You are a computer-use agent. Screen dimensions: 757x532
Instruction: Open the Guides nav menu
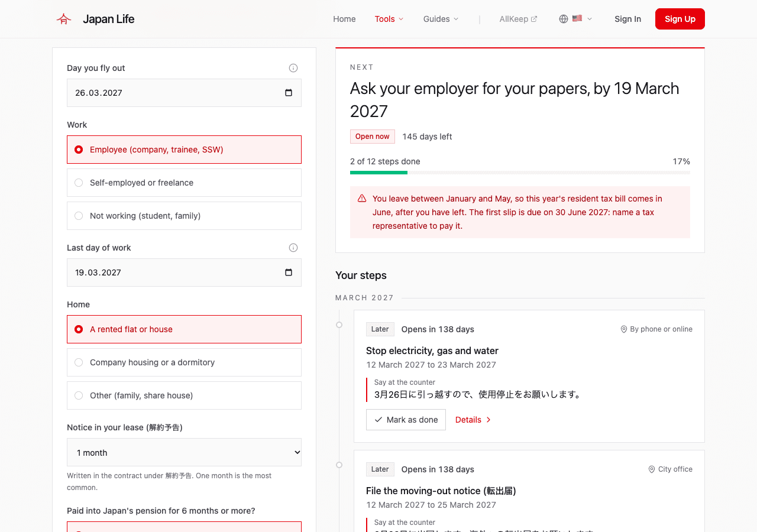click(x=441, y=19)
